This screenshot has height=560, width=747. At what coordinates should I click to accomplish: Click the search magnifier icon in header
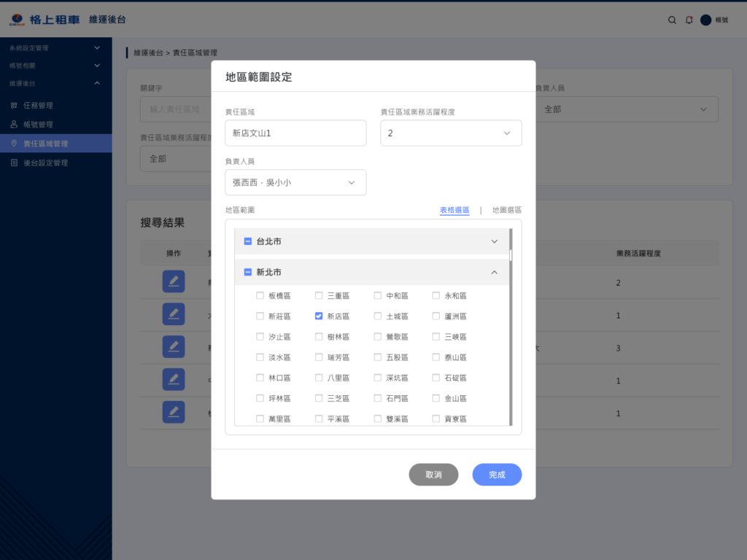pos(672,20)
